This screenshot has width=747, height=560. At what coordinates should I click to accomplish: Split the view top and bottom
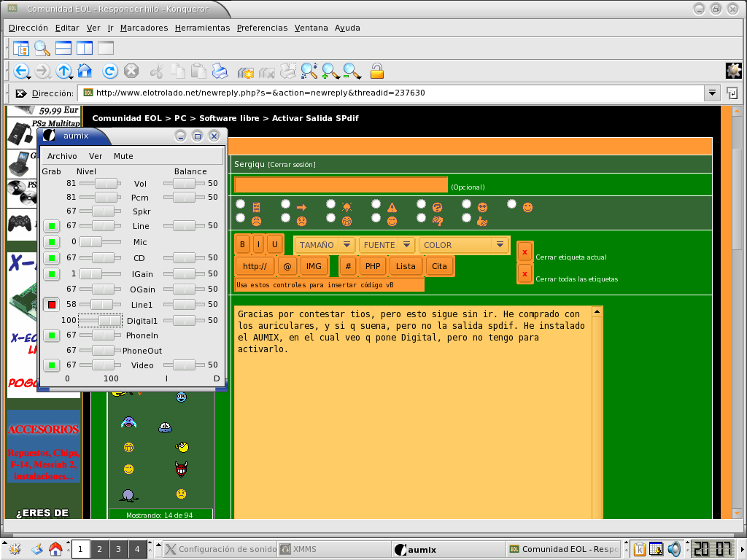pyautogui.click(x=63, y=48)
